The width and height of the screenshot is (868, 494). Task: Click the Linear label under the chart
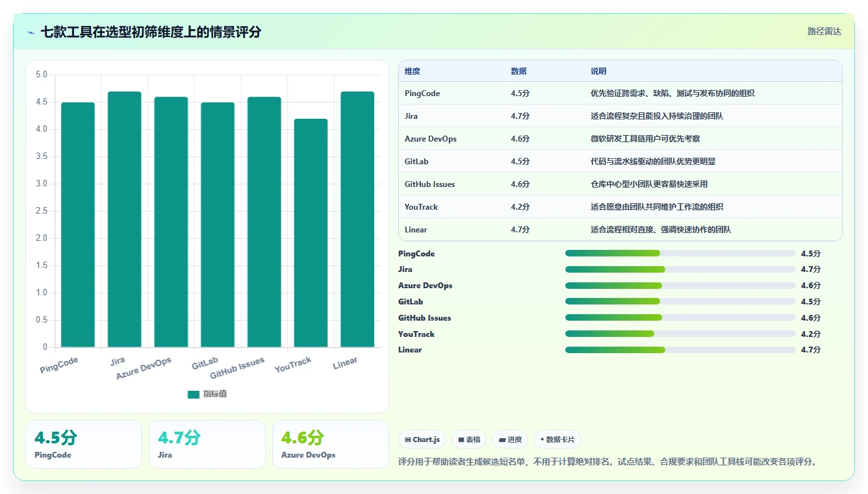pyautogui.click(x=345, y=363)
